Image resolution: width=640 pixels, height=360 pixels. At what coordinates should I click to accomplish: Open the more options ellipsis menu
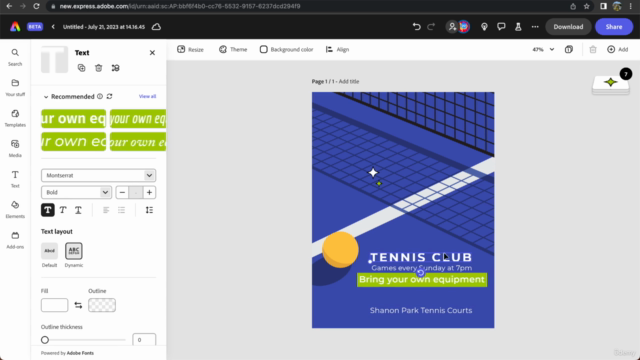[x=535, y=27]
